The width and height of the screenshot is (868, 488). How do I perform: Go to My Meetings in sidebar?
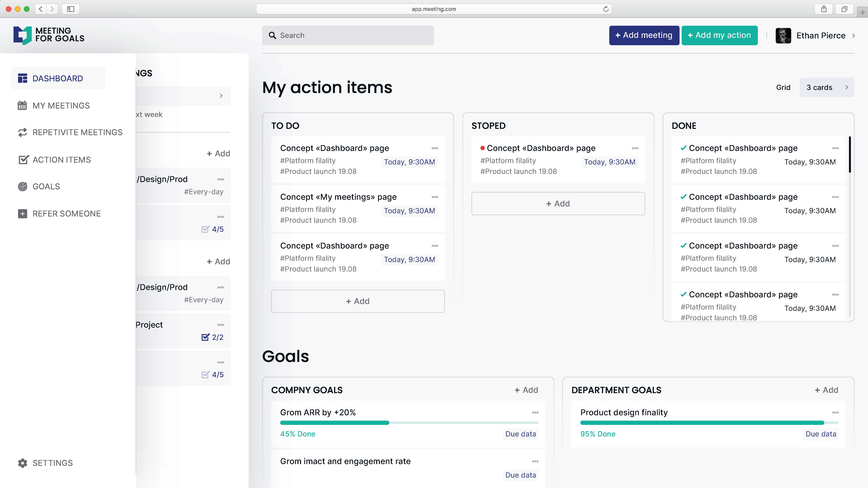(54, 105)
